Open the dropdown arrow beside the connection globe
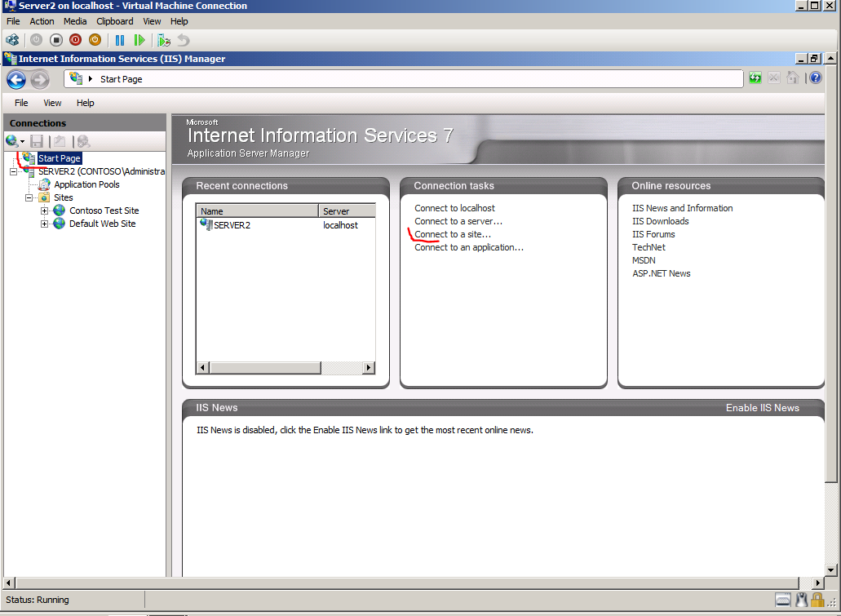Image resolution: width=841 pixels, height=616 pixels. point(23,142)
